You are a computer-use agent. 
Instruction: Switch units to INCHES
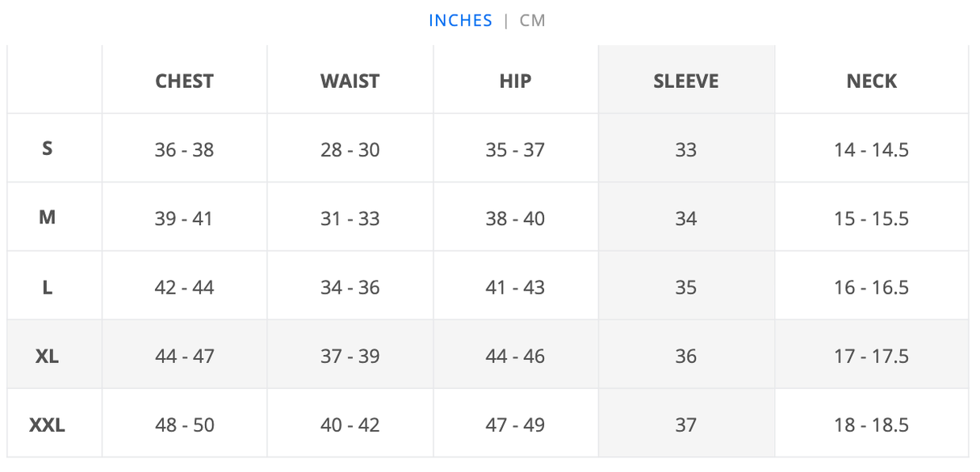click(460, 21)
